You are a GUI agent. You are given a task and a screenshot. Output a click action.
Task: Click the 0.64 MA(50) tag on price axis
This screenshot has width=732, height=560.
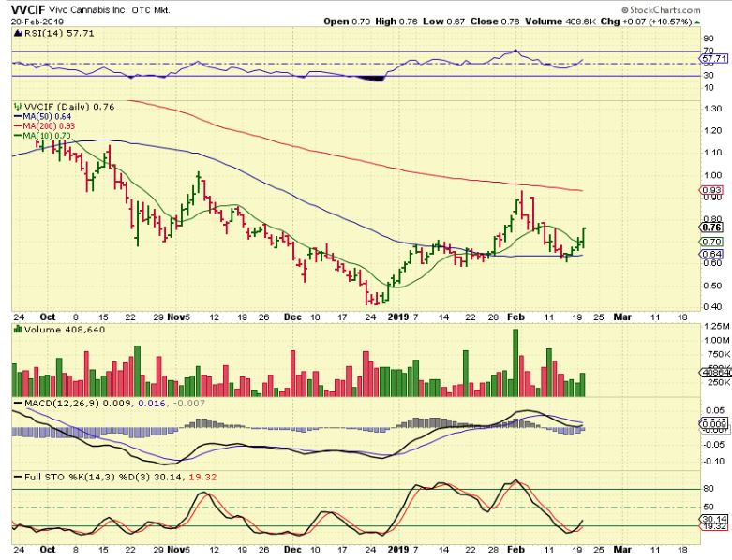[x=712, y=254]
